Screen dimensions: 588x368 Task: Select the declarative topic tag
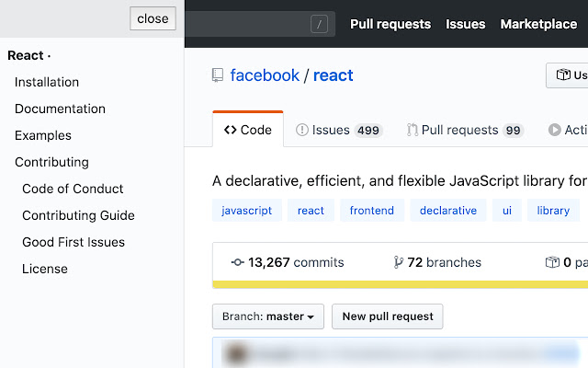(448, 211)
